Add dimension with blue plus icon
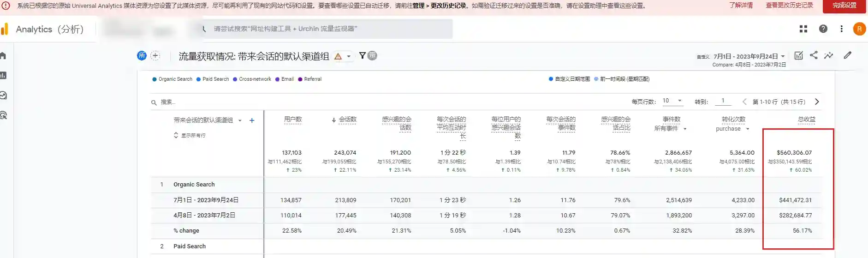The image size is (868, 258). click(x=252, y=120)
